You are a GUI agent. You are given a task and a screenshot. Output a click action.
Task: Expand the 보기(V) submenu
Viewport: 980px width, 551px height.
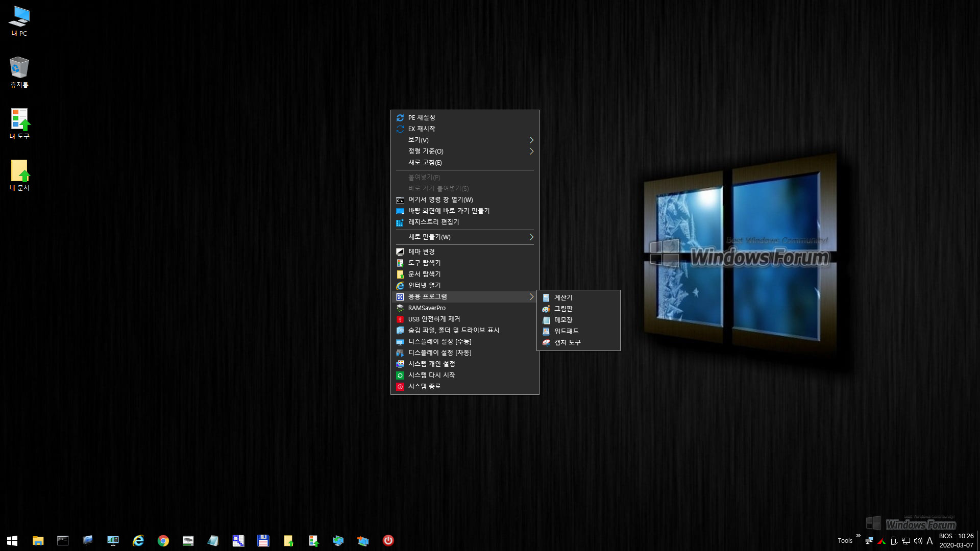(465, 140)
